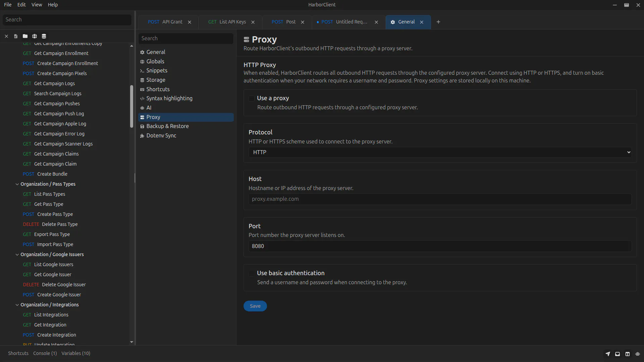Select Proxy in settings list
The image size is (644, 362).
(186, 117)
